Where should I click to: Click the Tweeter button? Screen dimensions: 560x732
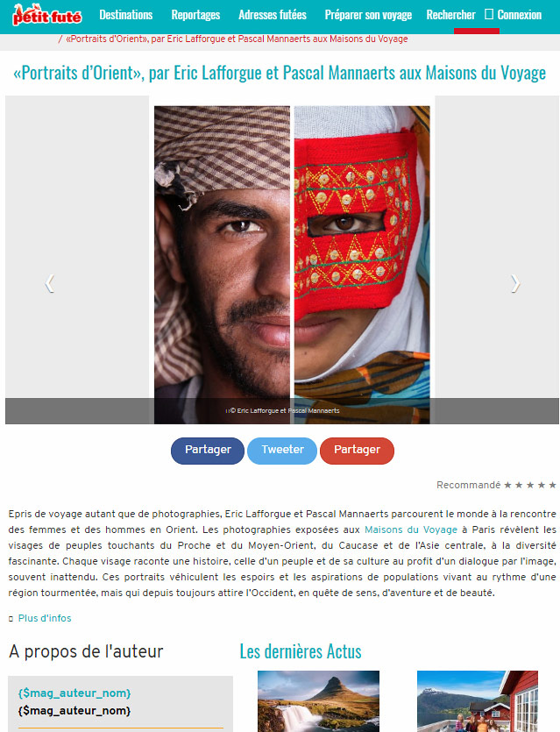click(282, 451)
